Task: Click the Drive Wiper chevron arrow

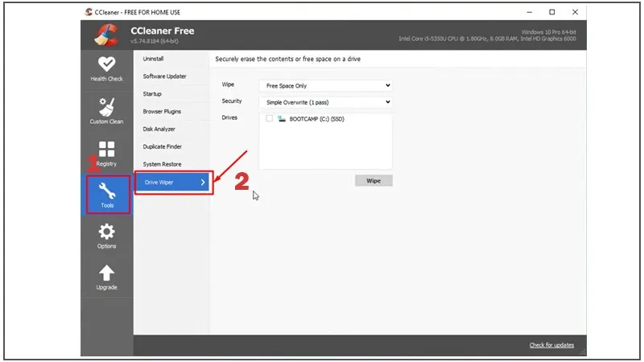Action: pyautogui.click(x=203, y=183)
